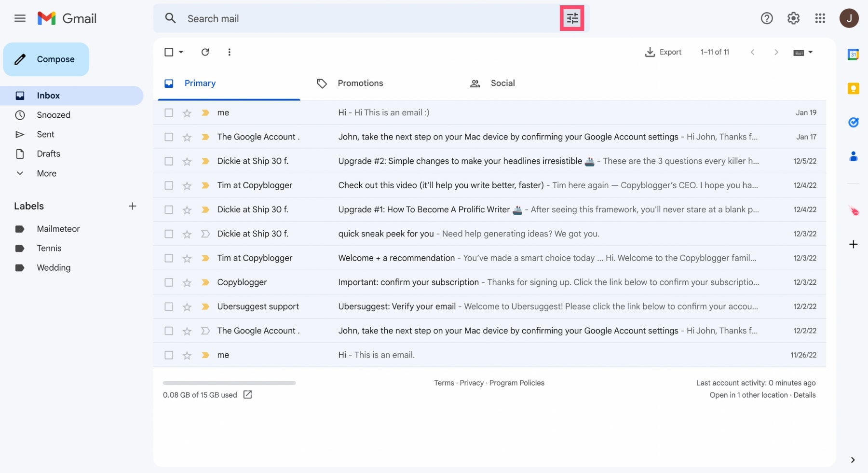Open Settings gear icon
Image resolution: width=868 pixels, height=473 pixels.
click(793, 18)
